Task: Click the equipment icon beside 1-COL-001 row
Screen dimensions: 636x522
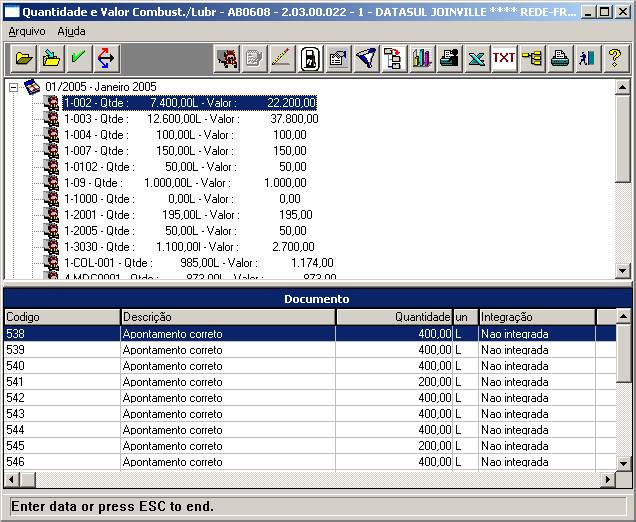Action: 52,263
